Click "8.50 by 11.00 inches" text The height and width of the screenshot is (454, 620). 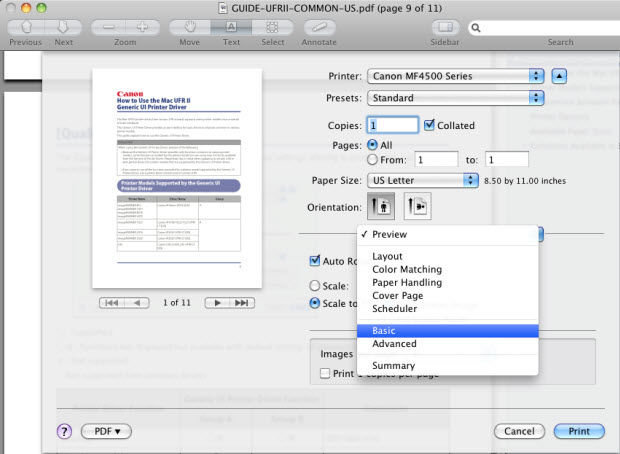click(525, 181)
